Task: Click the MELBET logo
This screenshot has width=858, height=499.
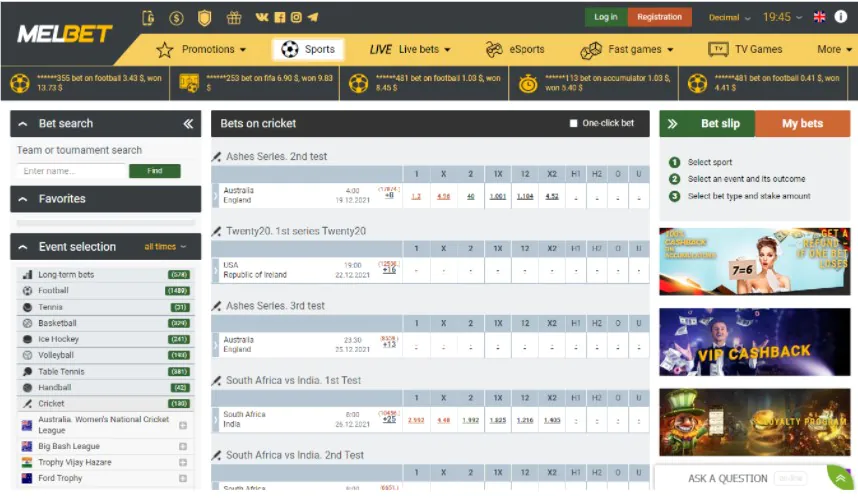Action: tap(65, 34)
